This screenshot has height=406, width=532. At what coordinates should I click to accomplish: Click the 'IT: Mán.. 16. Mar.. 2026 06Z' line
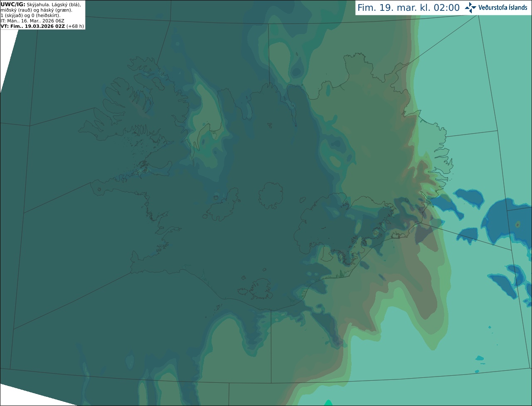pos(32,21)
